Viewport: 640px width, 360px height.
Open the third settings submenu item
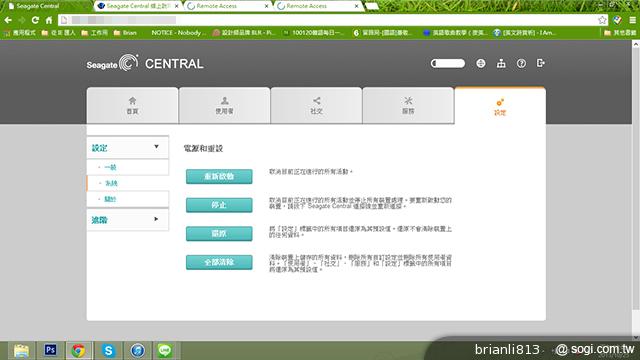110,199
